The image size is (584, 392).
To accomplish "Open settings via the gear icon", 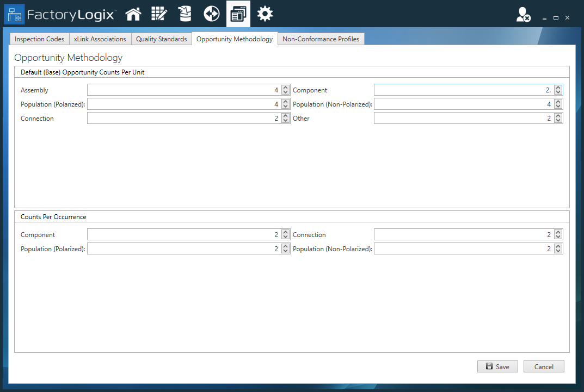I will click(x=265, y=14).
